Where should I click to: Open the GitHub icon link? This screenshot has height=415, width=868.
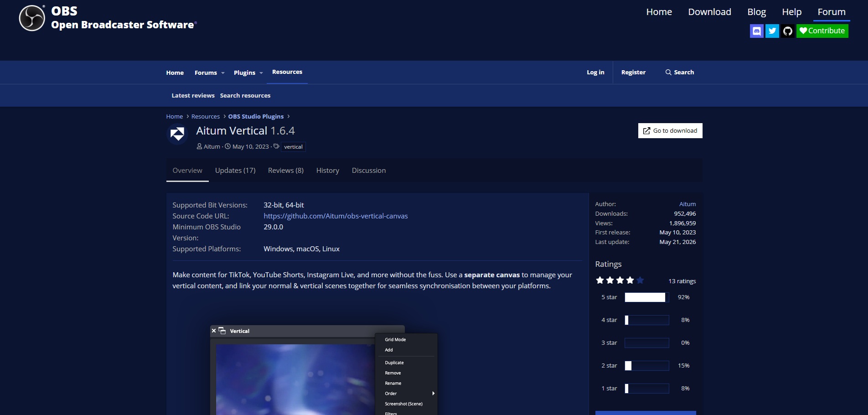point(788,31)
